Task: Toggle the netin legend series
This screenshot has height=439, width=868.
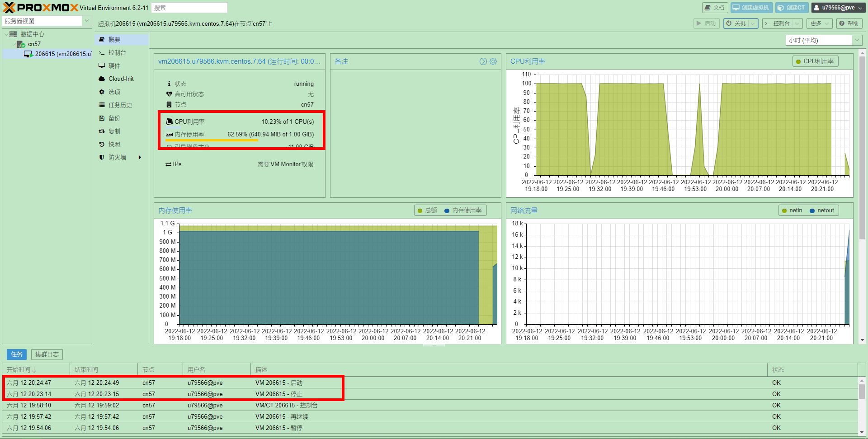Action: point(792,210)
